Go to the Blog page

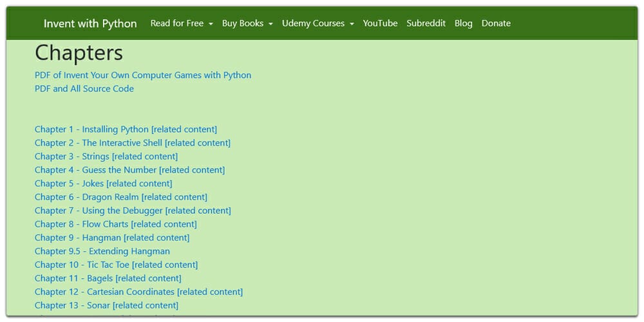(x=463, y=23)
